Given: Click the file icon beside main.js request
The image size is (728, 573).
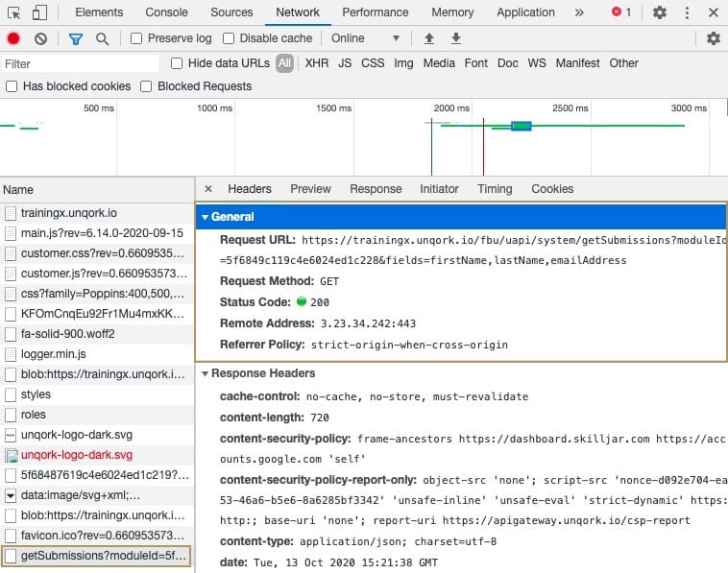Looking at the screenshot, I should pos(11,233).
